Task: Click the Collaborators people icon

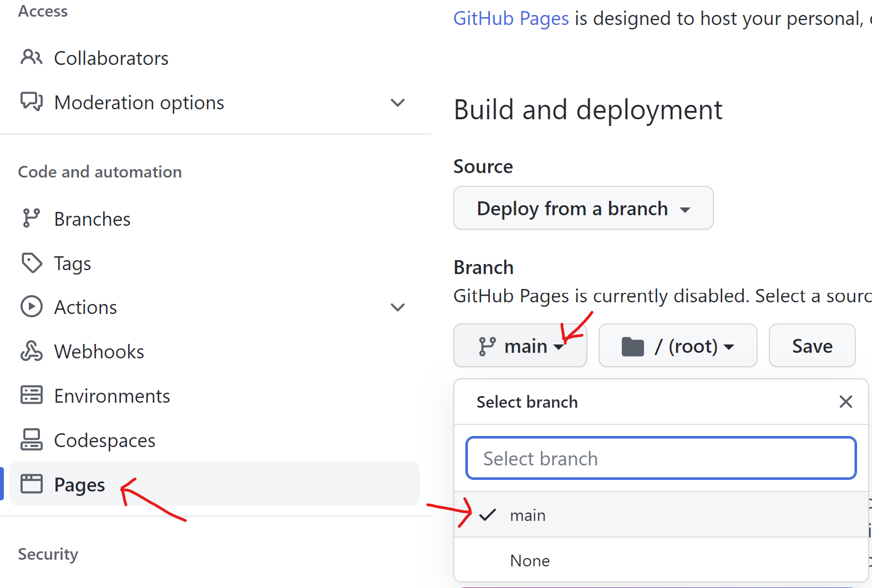Action: (31, 57)
